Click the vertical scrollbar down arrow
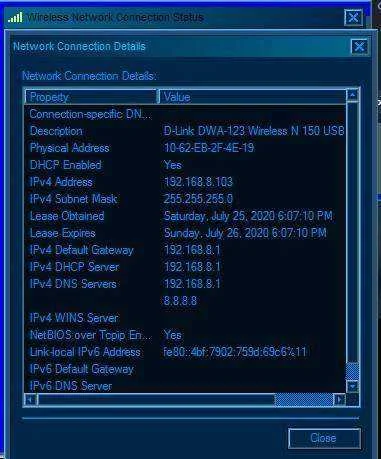Image resolution: width=381 pixels, height=459 pixels. (353, 386)
